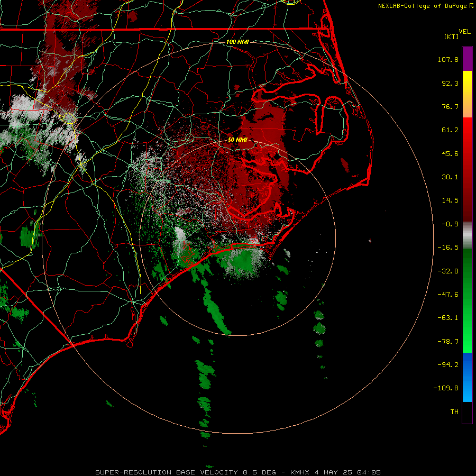
Task: Select the -16.5 scale value
Action: (448, 248)
